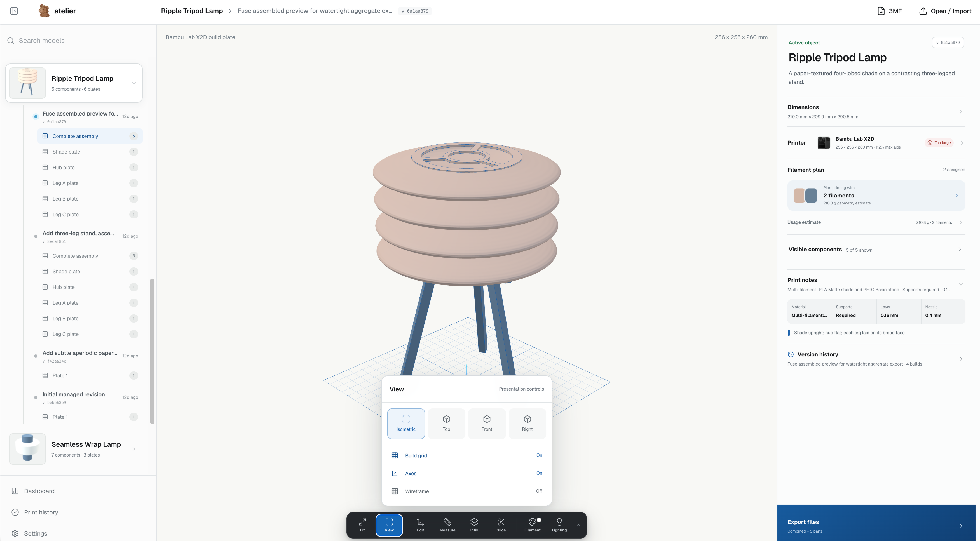980x541 pixels.
Task: Click the Version history clock icon
Action: tap(791, 354)
